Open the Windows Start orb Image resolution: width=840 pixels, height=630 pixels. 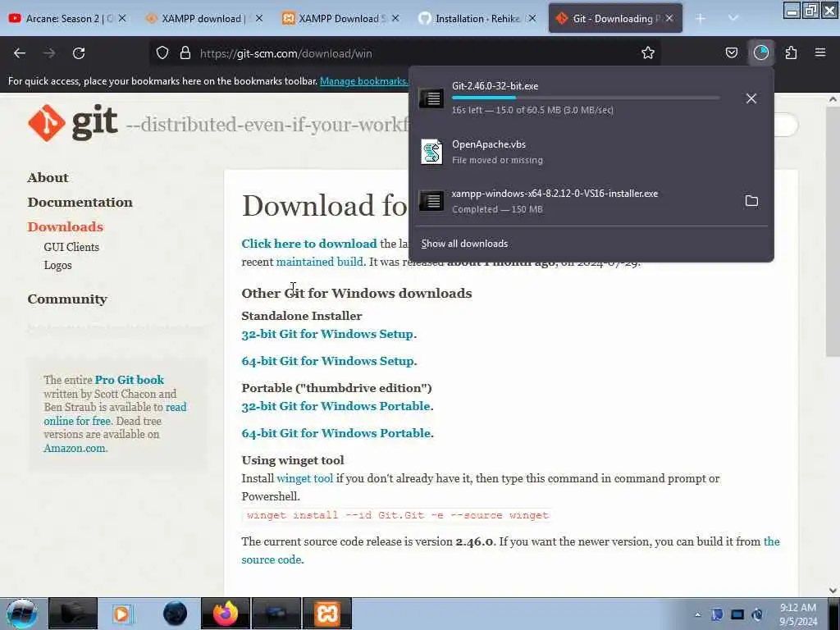click(22, 614)
